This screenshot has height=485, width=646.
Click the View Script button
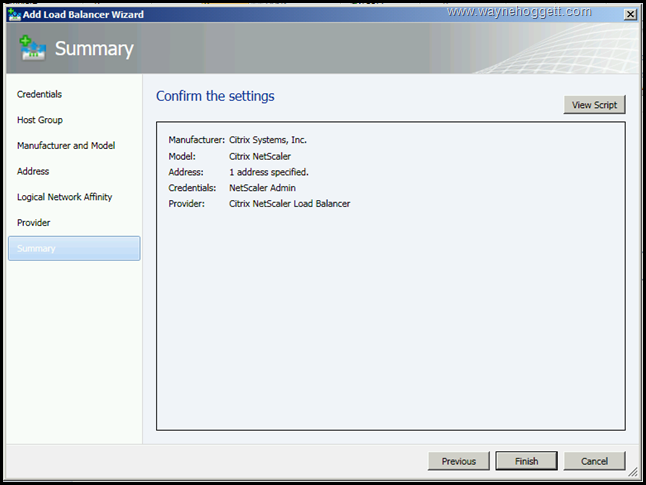tap(594, 105)
